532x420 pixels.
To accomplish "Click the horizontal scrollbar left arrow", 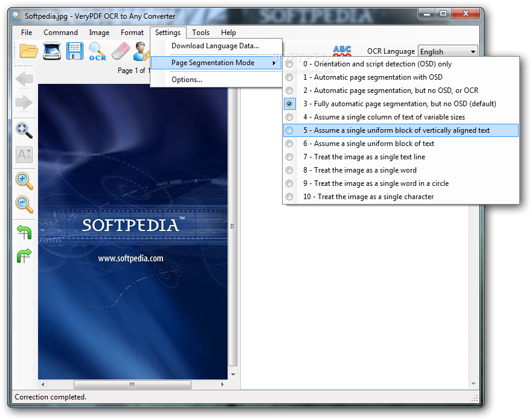I will pos(43,384).
